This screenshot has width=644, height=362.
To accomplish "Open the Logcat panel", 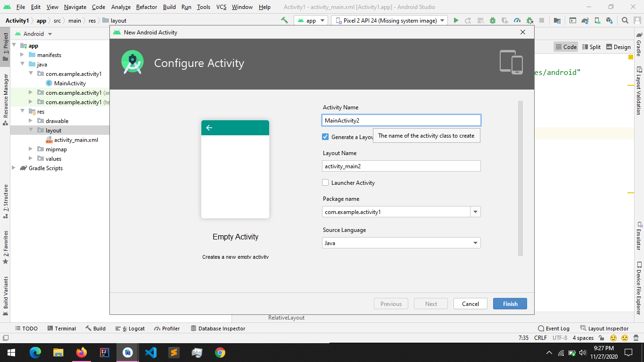I will 130,328.
